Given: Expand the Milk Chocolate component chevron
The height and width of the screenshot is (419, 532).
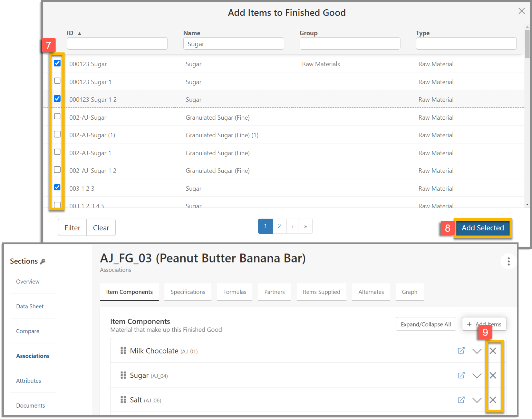Looking at the screenshot, I should [x=477, y=351].
